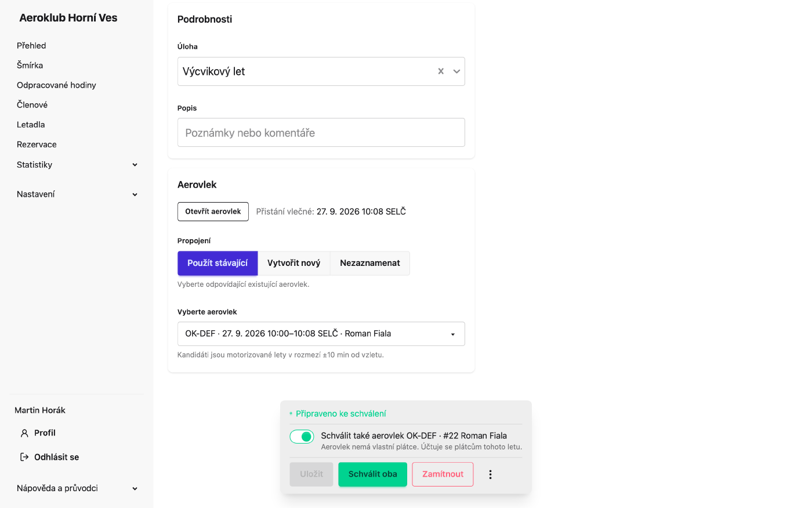
Task: Click the Otevřít aerovlek button
Action: (213, 211)
